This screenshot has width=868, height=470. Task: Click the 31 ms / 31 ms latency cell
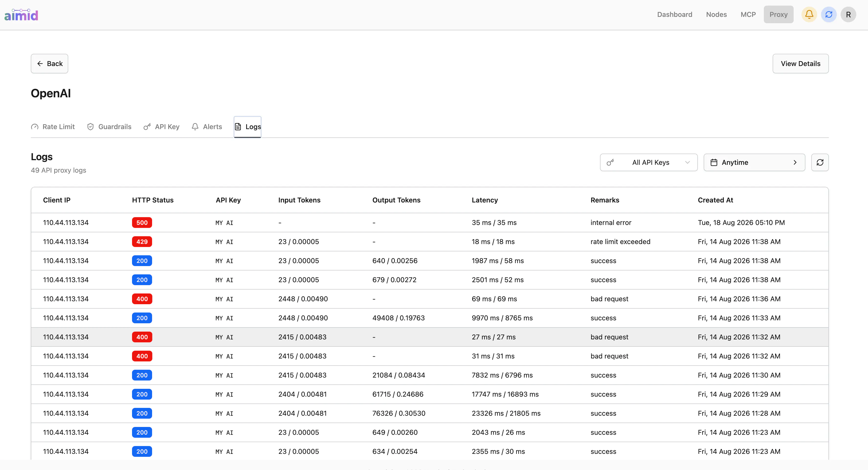(493, 356)
